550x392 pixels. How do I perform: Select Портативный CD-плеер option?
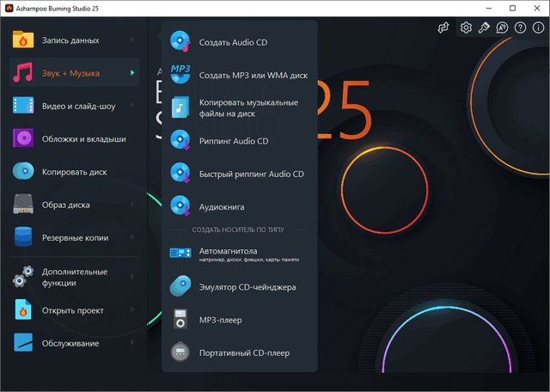(x=244, y=352)
